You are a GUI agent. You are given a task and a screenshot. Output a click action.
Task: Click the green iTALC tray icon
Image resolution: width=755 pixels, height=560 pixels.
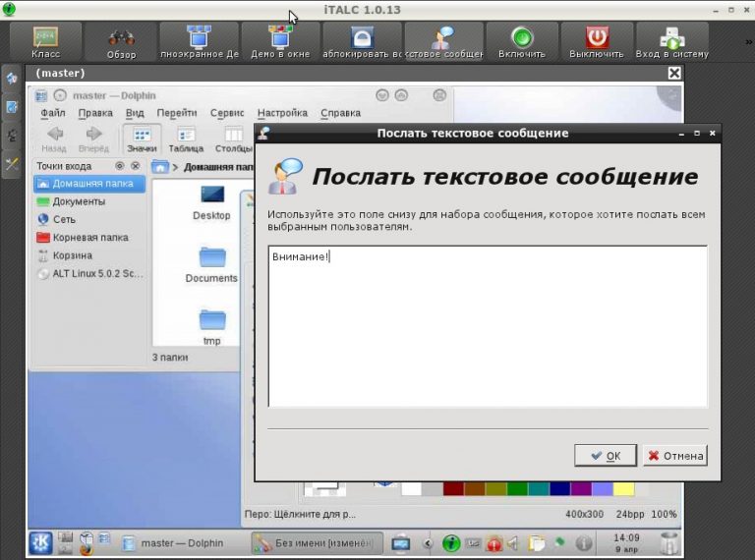[x=450, y=543]
